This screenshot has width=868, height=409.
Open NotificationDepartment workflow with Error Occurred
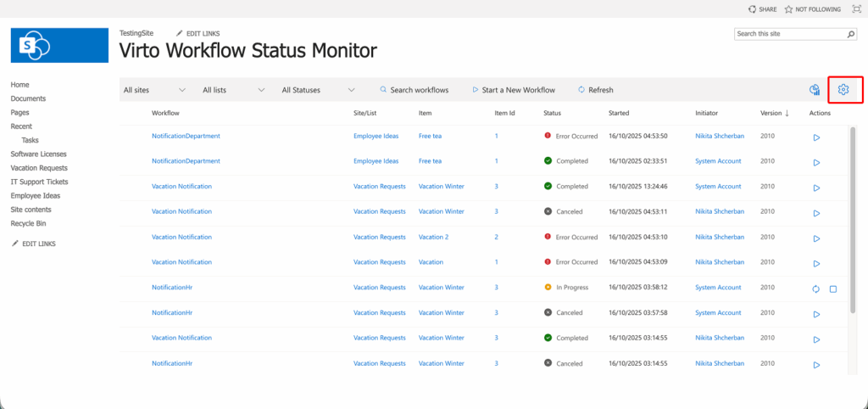[x=186, y=136]
